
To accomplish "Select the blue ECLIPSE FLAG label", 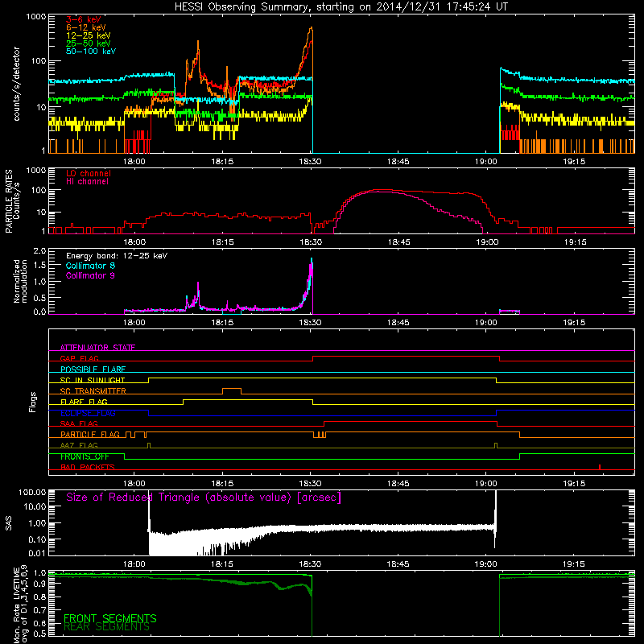I will tap(88, 413).
